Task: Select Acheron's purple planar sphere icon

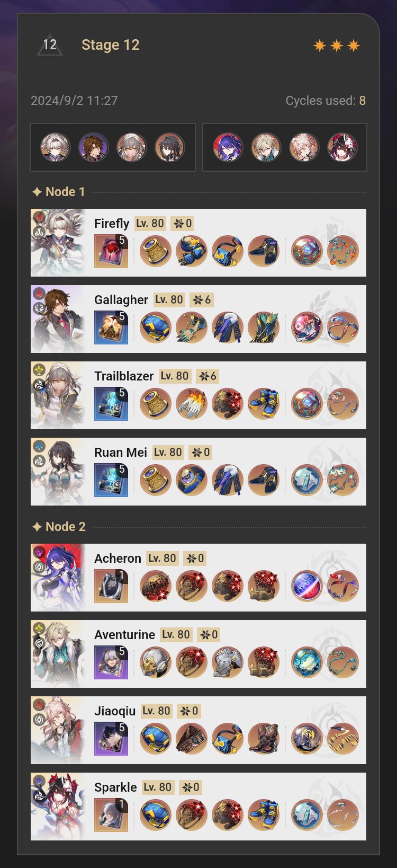Action: [307, 586]
